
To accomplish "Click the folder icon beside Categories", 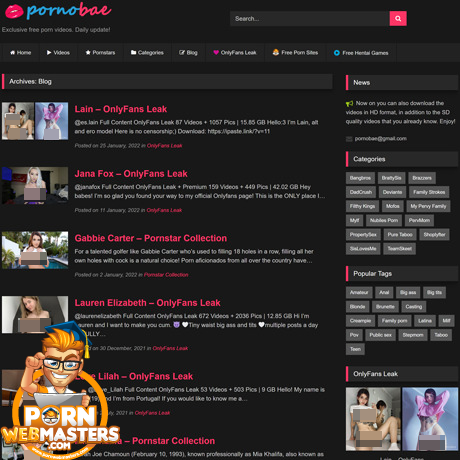I will (133, 53).
